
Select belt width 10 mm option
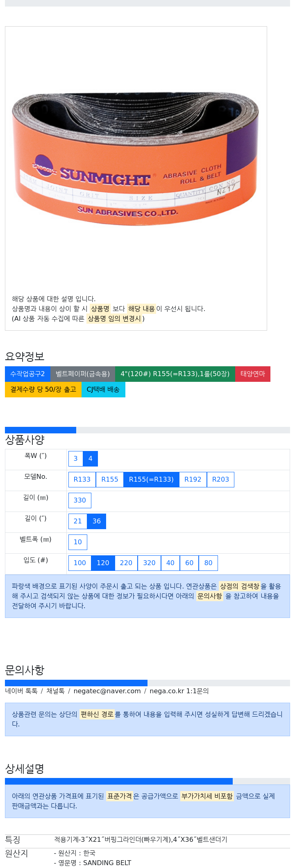[x=78, y=542]
